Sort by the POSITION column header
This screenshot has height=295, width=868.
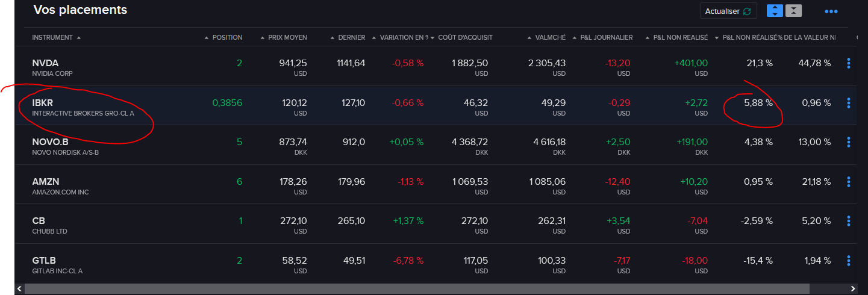click(223, 37)
